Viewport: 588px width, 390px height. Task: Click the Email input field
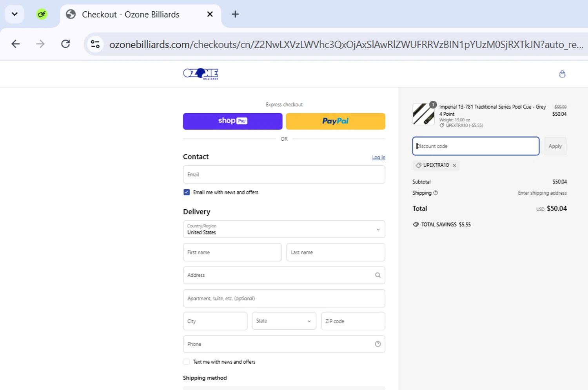(284, 174)
